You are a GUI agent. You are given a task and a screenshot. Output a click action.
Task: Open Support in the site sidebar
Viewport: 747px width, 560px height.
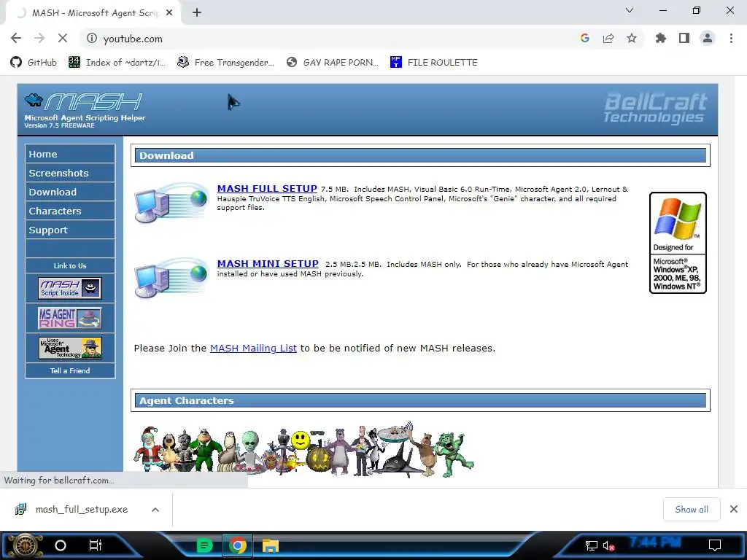pos(70,230)
